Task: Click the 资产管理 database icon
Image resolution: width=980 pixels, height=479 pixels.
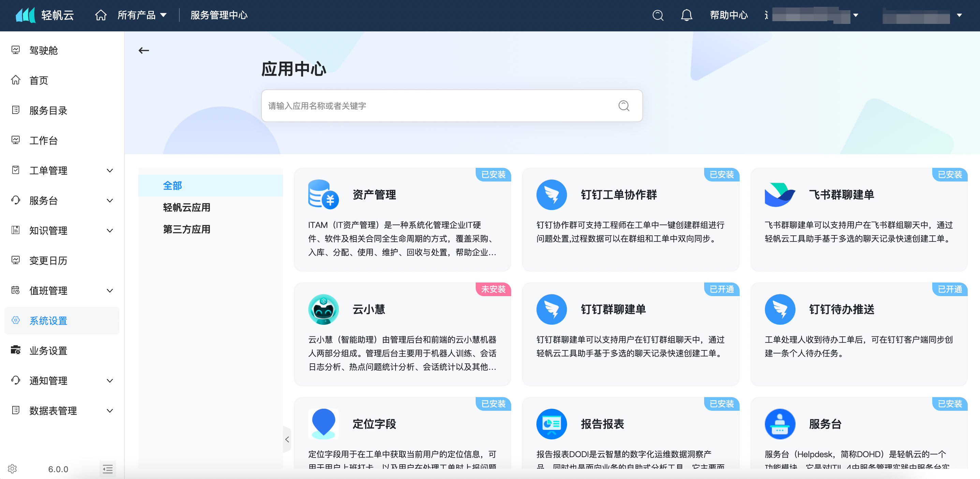Action: (x=323, y=194)
